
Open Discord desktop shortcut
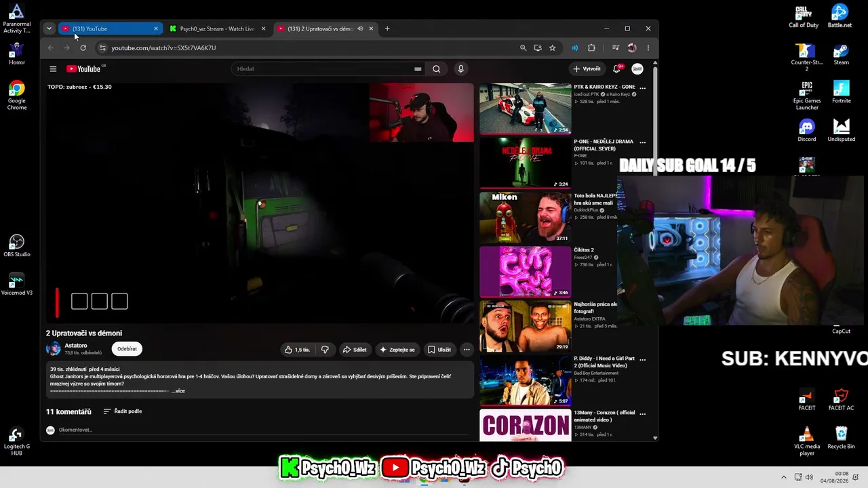coord(807,131)
